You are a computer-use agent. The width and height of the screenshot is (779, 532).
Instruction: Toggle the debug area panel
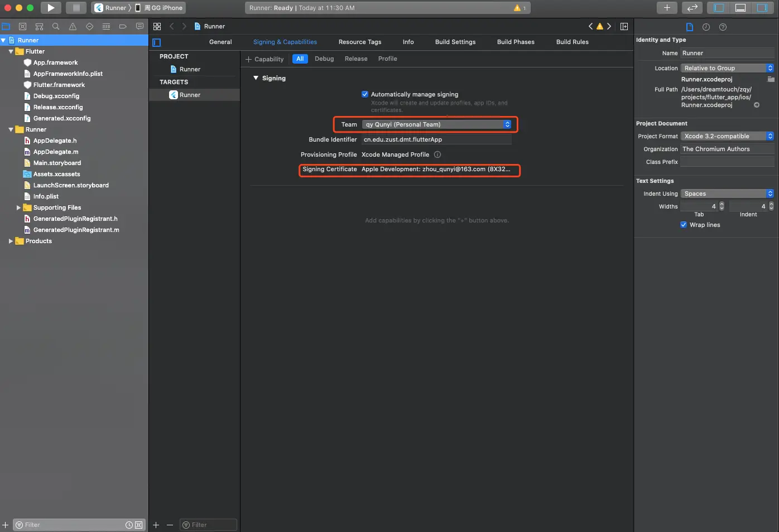[x=740, y=8]
